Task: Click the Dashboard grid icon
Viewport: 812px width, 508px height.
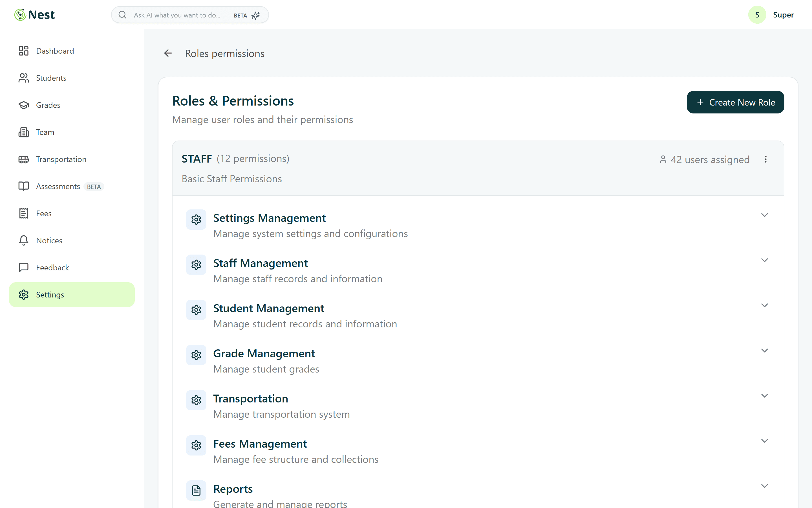Action: pos(23,51)
